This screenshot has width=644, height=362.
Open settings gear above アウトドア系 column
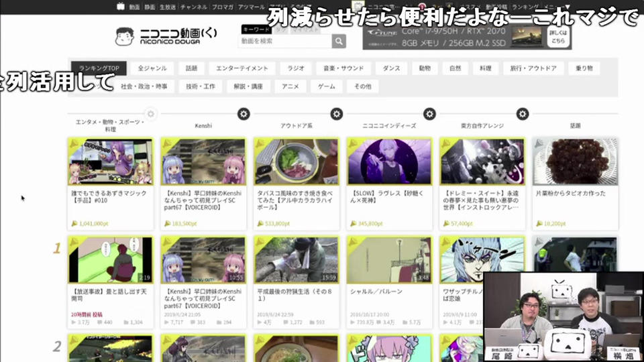pyautogui.click(x=336, y=114)
